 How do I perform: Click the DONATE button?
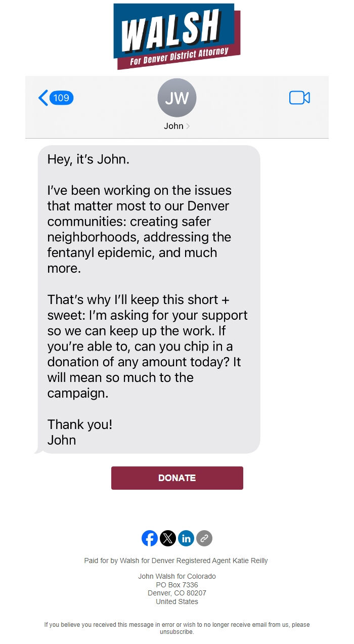(176, 478)
